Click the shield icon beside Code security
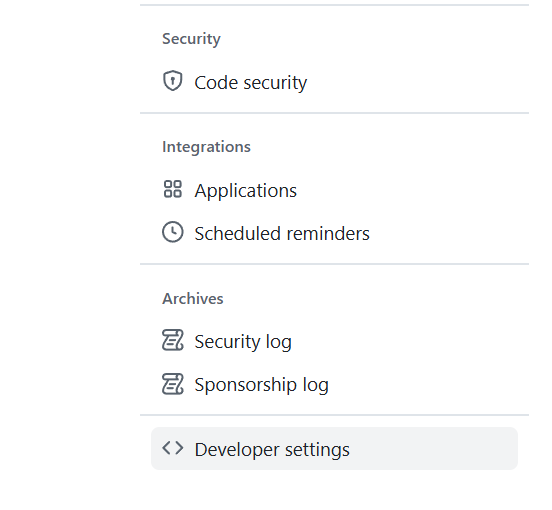 coord(172,81)
